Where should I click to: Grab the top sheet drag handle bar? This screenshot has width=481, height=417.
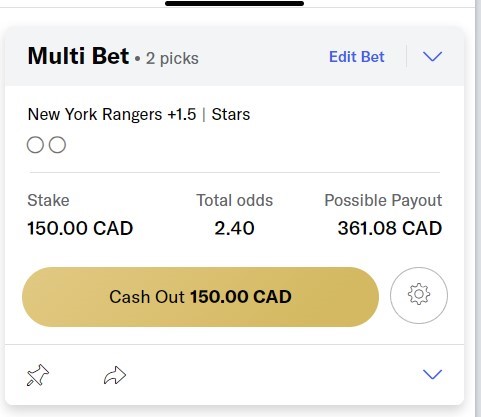tap(235, 3)
